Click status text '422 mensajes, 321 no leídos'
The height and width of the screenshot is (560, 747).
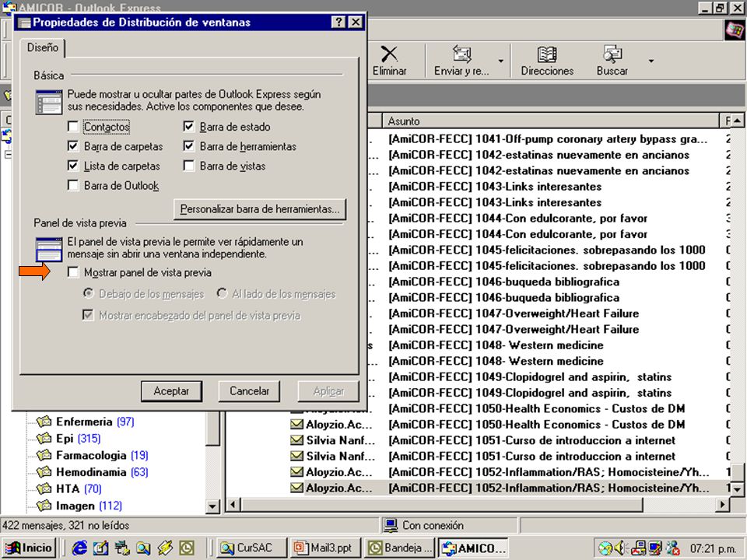(65, 525)
